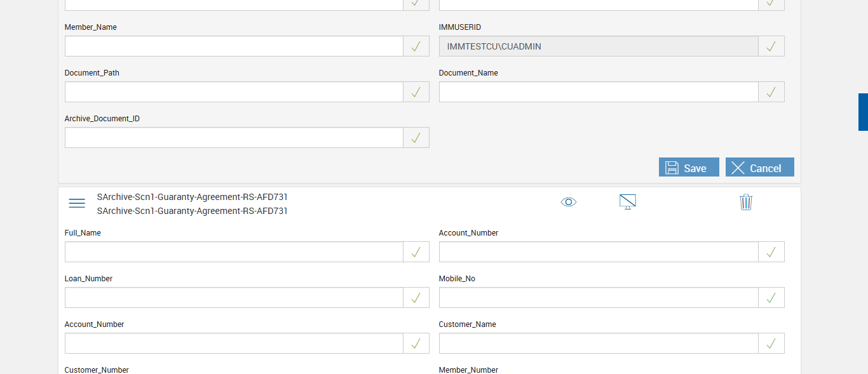This screenshot has height=374, width=868.
Task: Click checkmark next to Loan_Number field
Action: click(x=416, y=298)
